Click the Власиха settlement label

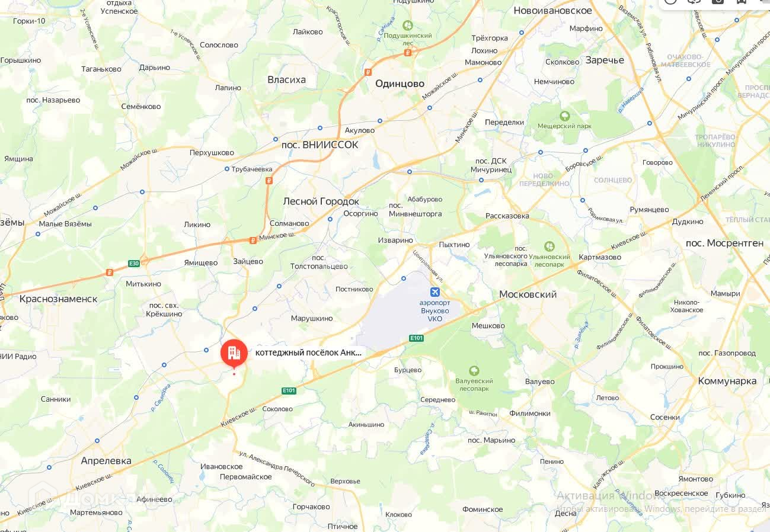[286, 79]
